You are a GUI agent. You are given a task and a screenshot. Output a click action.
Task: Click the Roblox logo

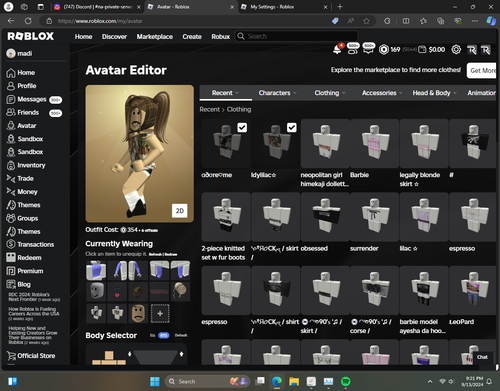31,36
